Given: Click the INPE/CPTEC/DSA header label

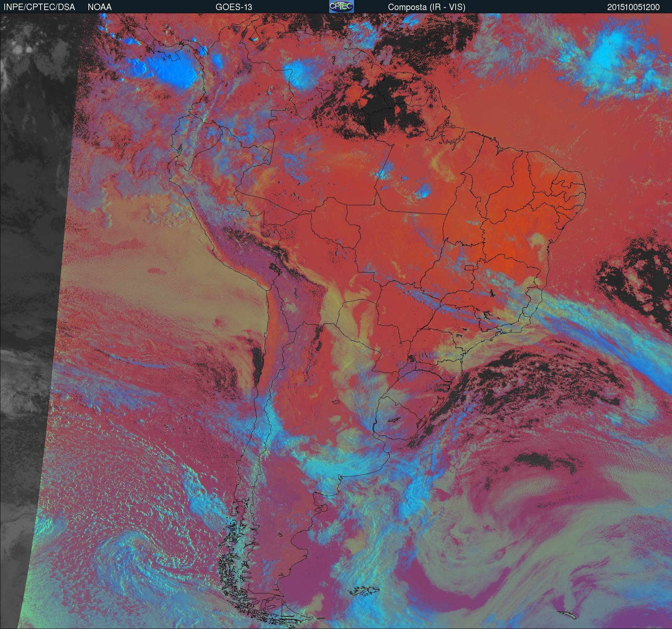Looking at the screenshot, I should point(39,7).
